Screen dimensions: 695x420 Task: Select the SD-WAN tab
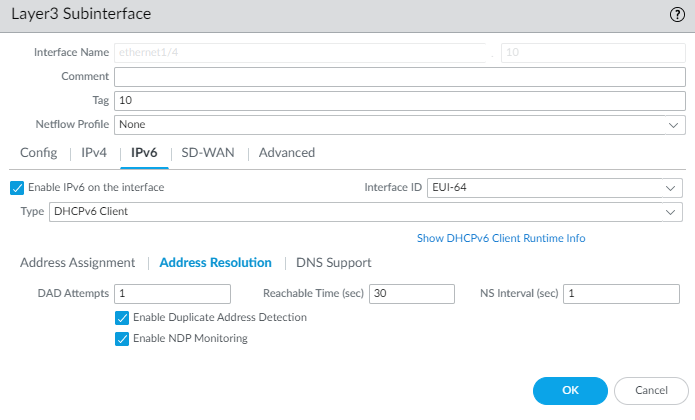coord(208,153)
